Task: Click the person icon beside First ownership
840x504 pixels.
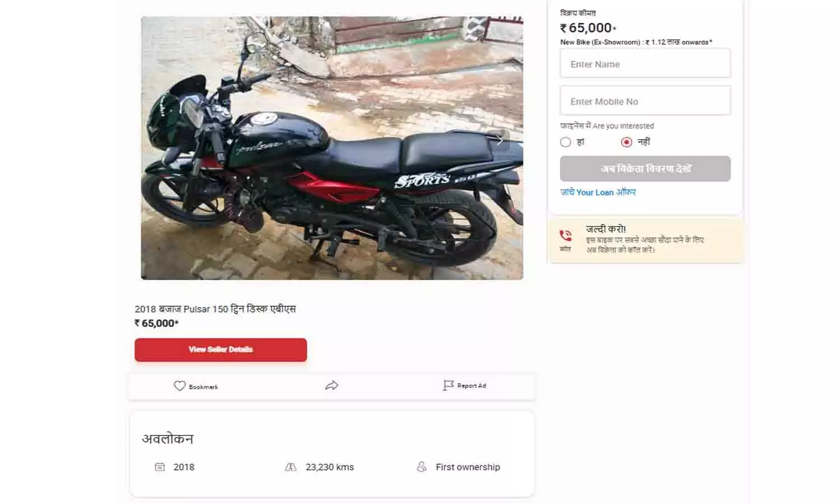Action: [422, 466]
